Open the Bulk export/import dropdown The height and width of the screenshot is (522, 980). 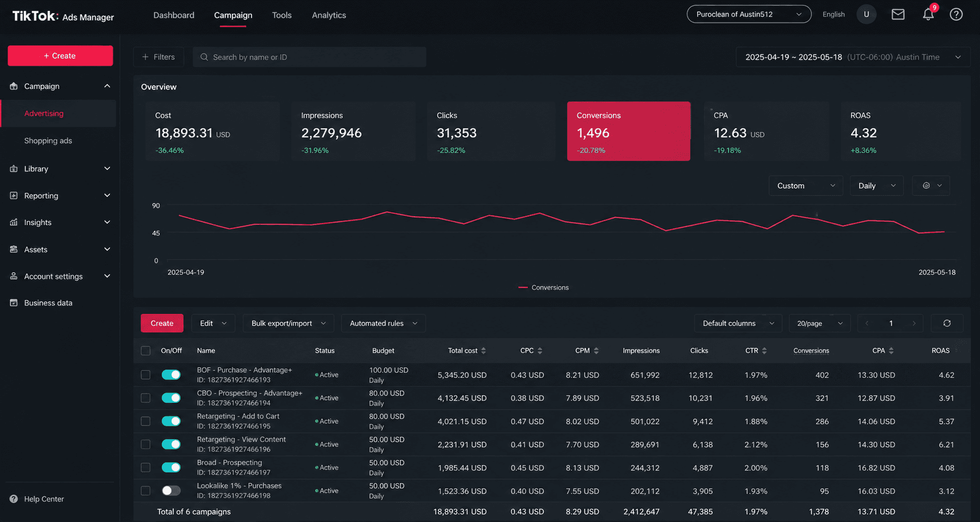(288, 323)
